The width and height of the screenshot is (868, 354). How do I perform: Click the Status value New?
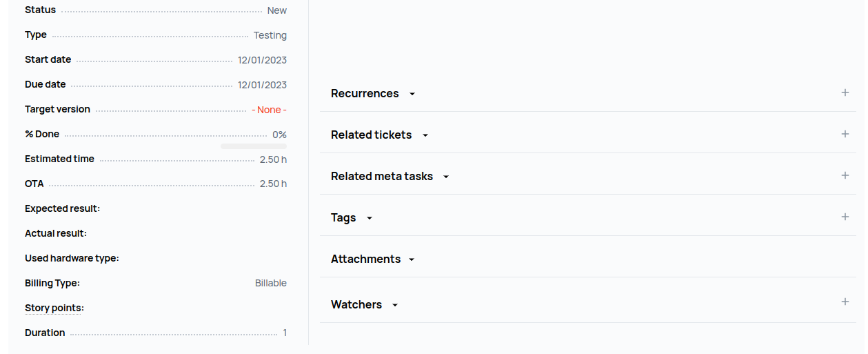[277, 10]
